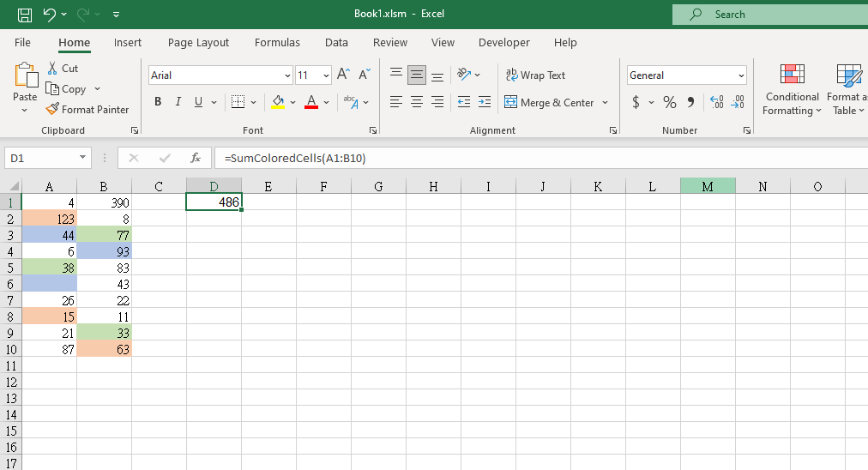This screenshot has height=470, width=868.
Task: Click the Name Box showing D1
Action: [x=39, y=159]
